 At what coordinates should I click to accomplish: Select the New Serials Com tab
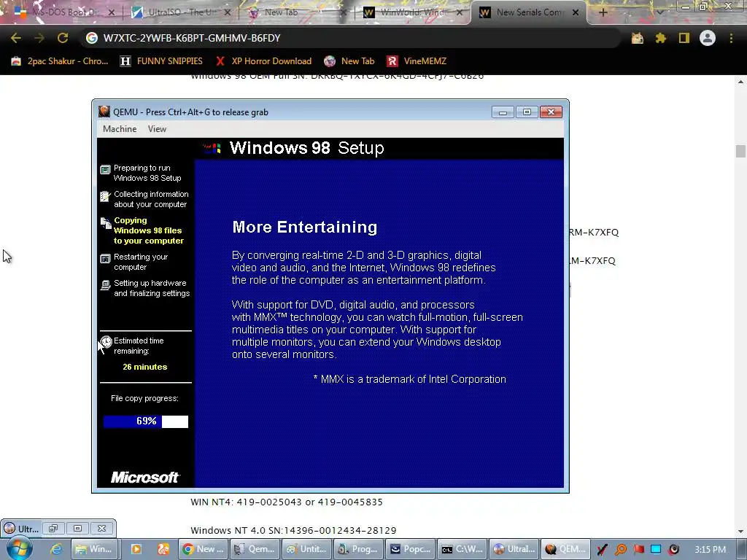pyautogui.click(x=528, y=12)
